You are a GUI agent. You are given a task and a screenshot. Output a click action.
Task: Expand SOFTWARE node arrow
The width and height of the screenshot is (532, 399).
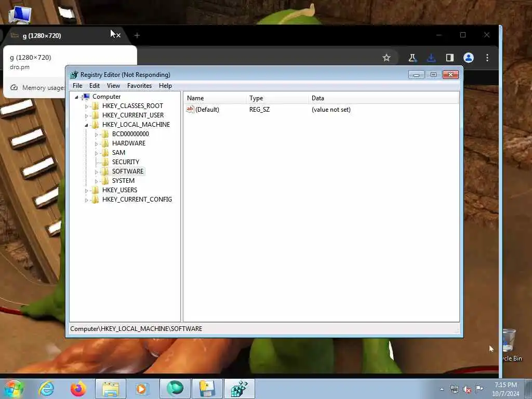pos(96,171)
